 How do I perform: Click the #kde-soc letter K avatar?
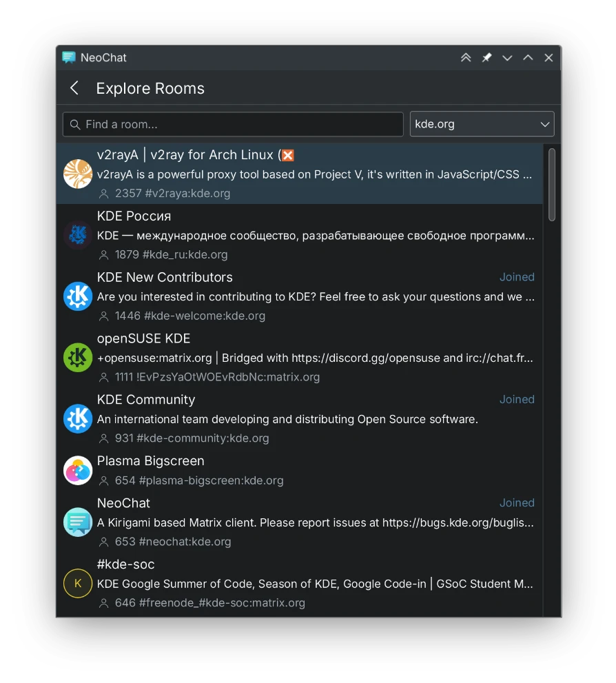(x=78, y=583)
